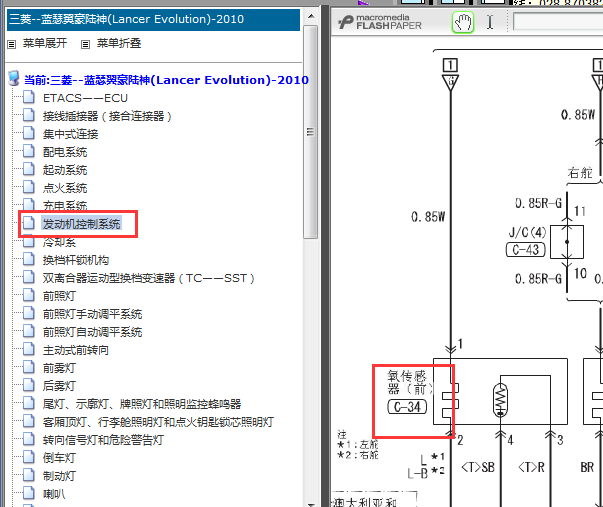The image size is (603, 507).
Task: Open the root node 当前:三菱--蓝瑟翼豪陆神
Action: tap(166, 80)
